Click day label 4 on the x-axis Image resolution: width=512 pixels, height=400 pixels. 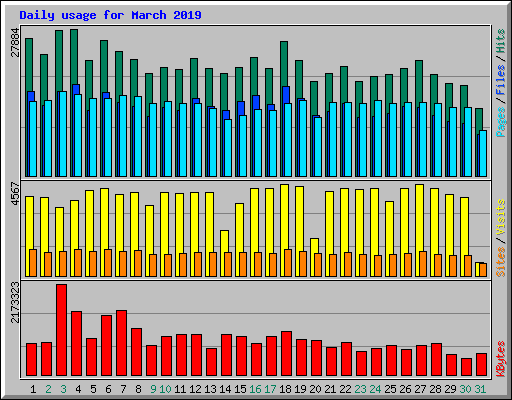(78, 389)
